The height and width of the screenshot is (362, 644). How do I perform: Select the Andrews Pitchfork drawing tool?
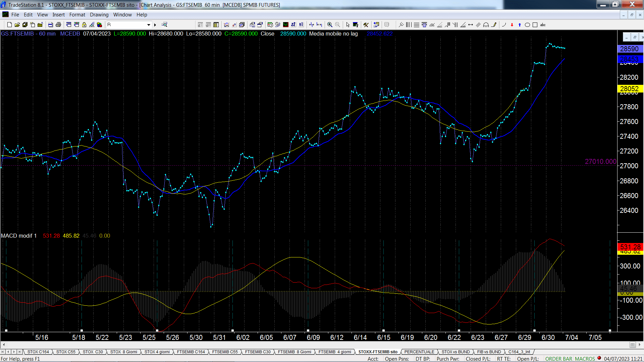401,25
